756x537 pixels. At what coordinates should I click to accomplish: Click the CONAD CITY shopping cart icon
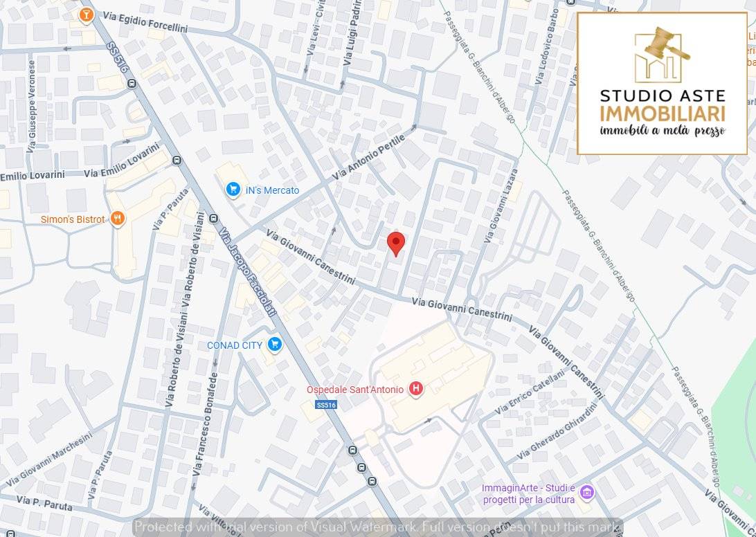[x=276, y=344]
